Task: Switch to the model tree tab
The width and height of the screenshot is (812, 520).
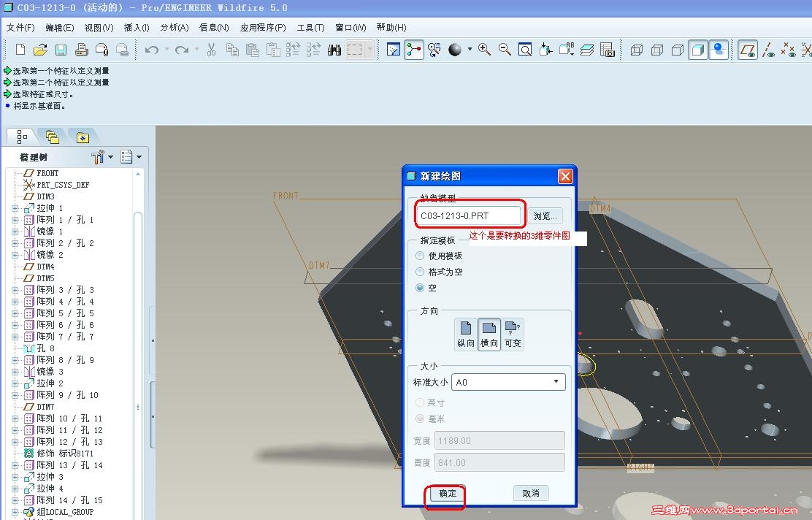Action: tap(22, 137)
